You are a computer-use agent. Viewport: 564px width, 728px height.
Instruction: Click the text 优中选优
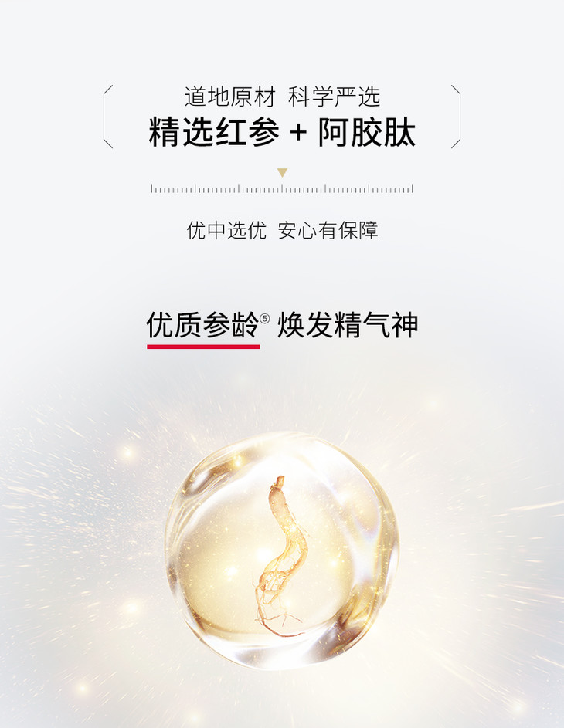coord(226,230)
